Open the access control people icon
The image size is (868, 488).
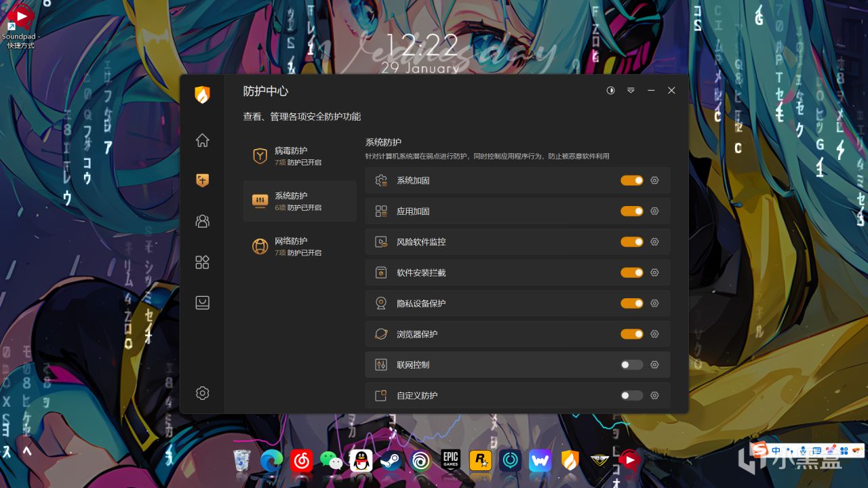point(202,221)
